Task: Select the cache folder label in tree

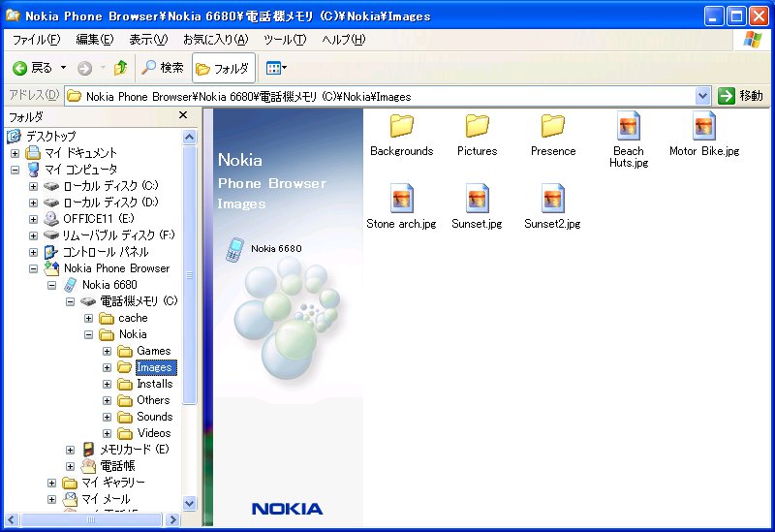Action: tap(133, 318)
